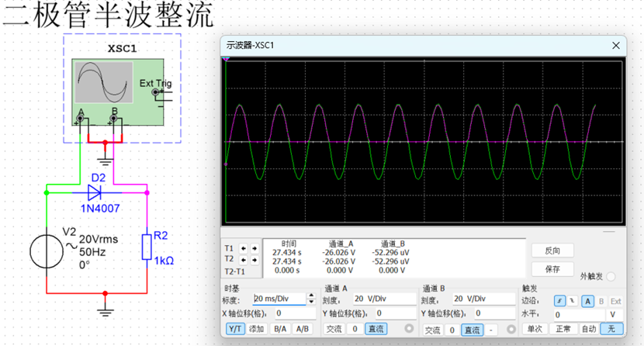Set channel A coupling to 直流
The height and width of the screenshot is (346, 644).
[x=376, y=329]
